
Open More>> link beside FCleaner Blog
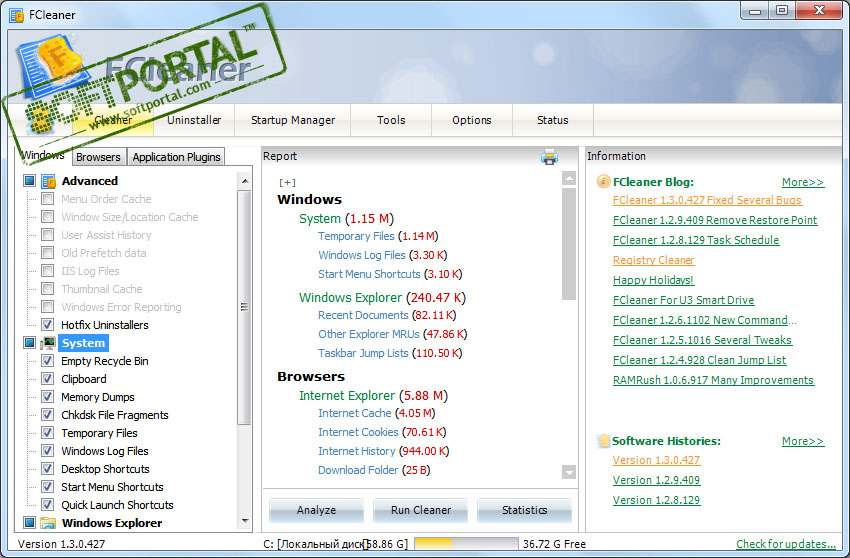pyautogui.click(x=803, y=182)
